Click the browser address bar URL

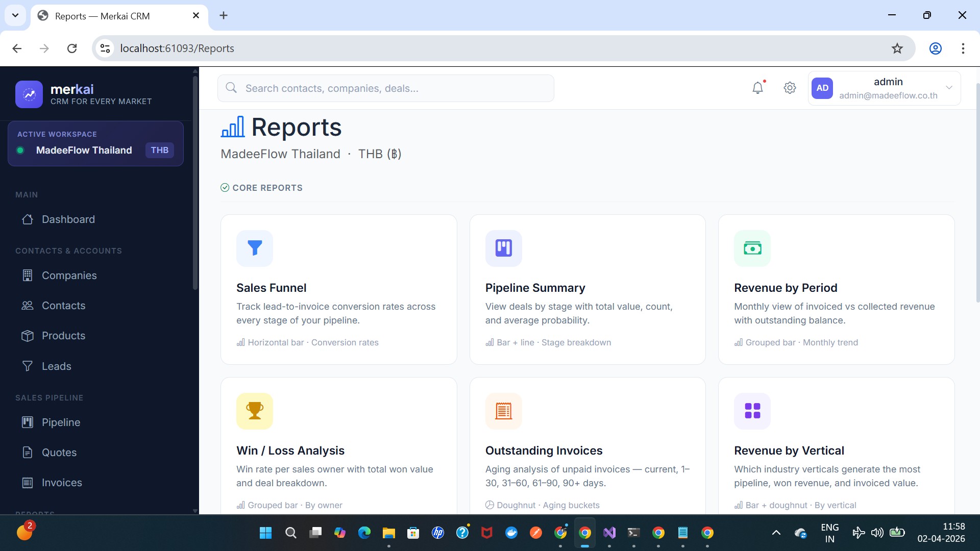click(x=177, y=48)
